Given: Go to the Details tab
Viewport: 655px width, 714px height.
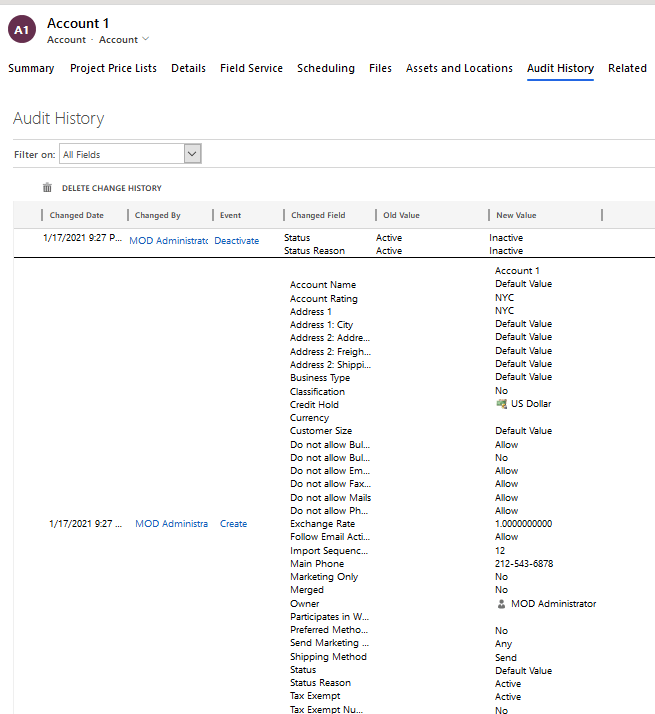Looking at the screenshot, I should point(188,68).
